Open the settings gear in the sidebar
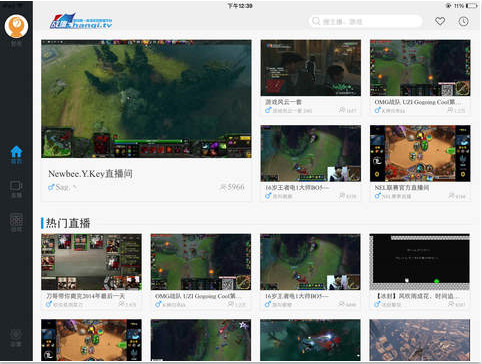The width and height of the screenshot is (482, 364). [16, 335]
